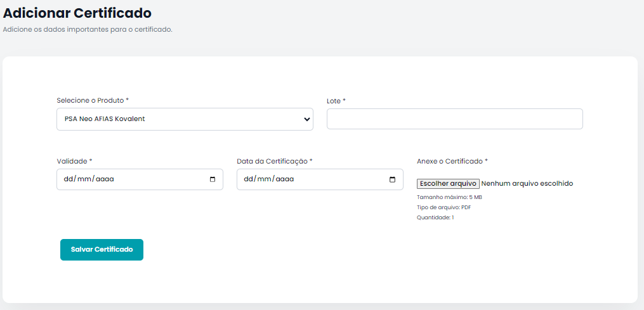Select the day segment in Validade date
Image resolution: width=644 pixels, height=310 pixels.
coord(69,179)
